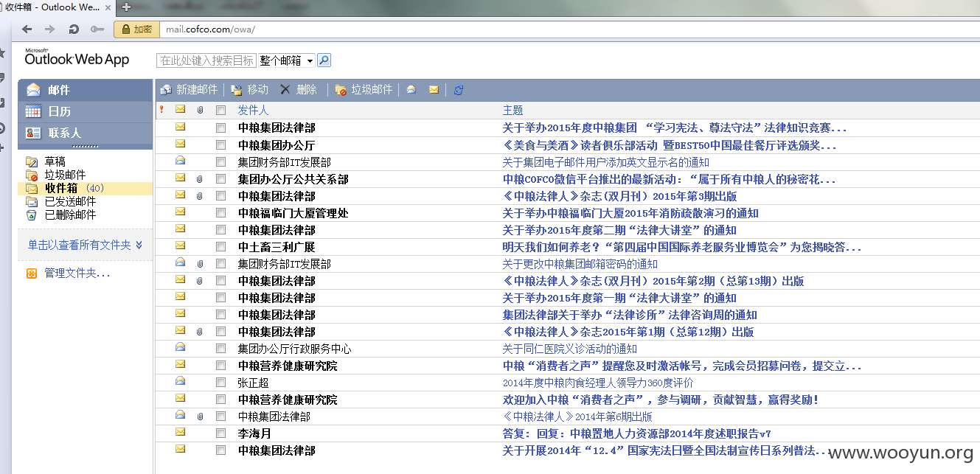
Task: Open email 2014年度中粮肉食经理人领导力360度评价
Action: pos(598,383)
